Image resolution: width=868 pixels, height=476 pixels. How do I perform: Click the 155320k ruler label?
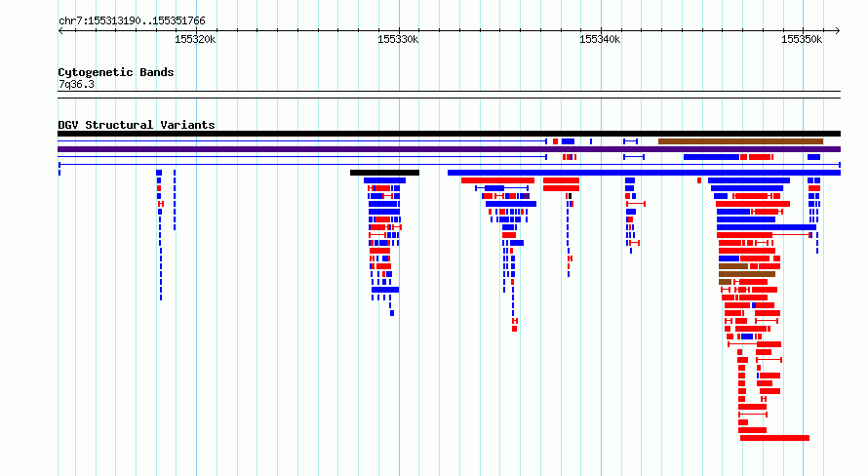[x=195, y=39]
